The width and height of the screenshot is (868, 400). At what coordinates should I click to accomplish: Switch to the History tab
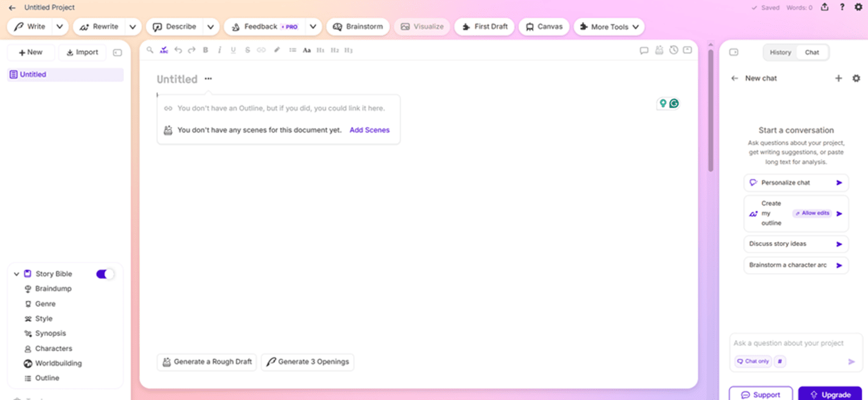click(780, 52)
